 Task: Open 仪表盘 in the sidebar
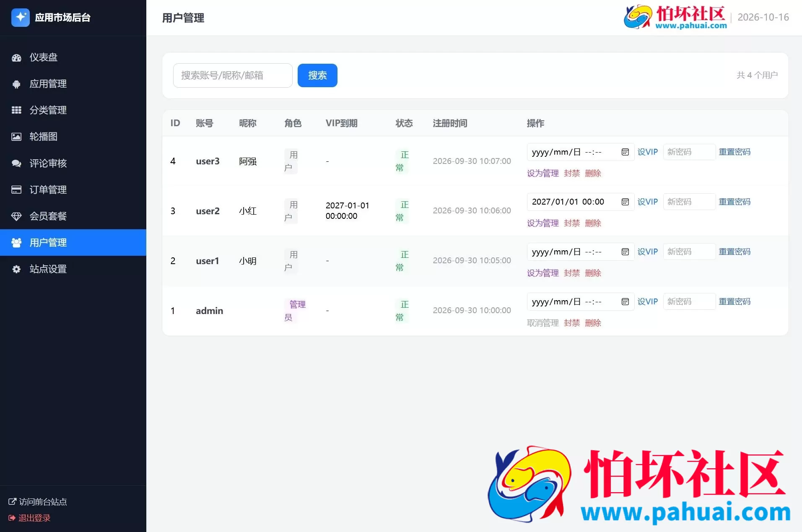[x=73, y=57]
